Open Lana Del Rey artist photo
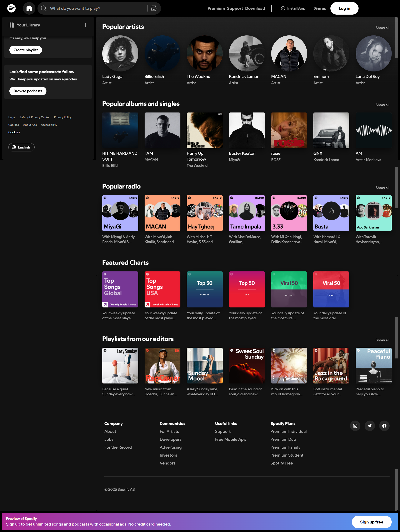 coord(374,53)
